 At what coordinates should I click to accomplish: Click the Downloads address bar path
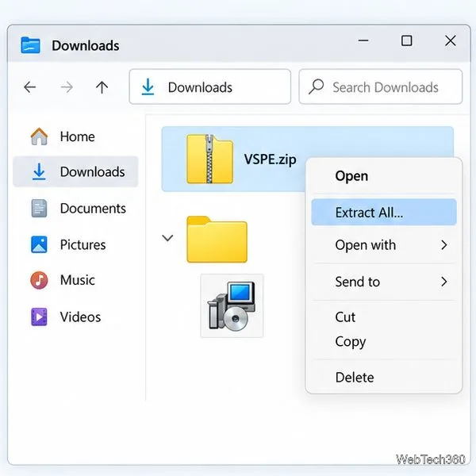click(209, 86)
